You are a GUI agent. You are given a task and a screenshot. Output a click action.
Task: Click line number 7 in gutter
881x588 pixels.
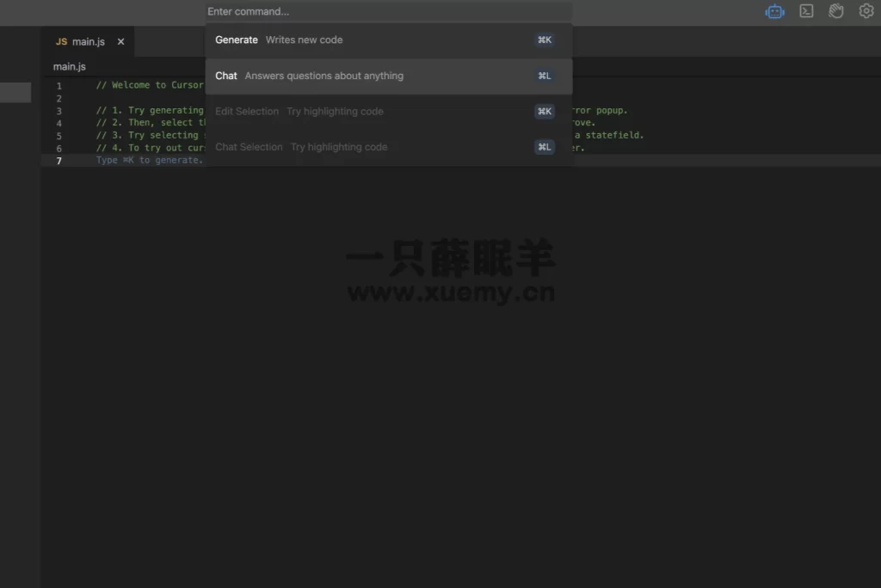59,161
